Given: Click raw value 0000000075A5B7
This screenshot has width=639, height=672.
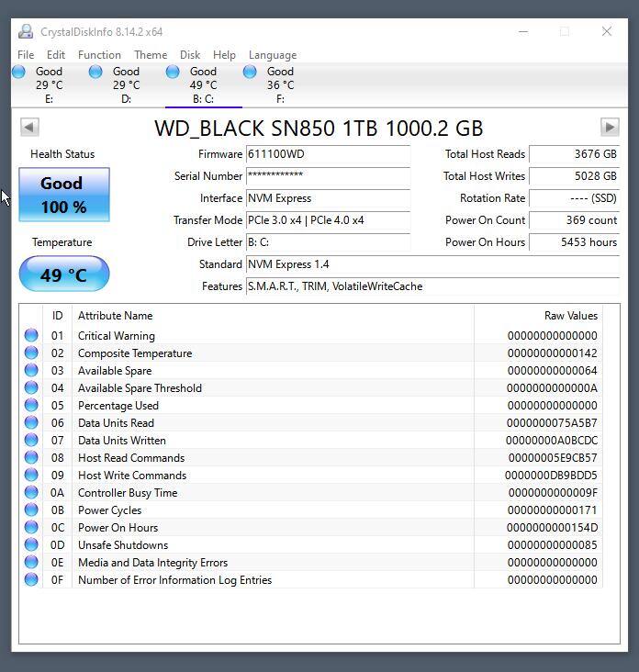Looking at the screenshot, I should [x=552, y=423].
